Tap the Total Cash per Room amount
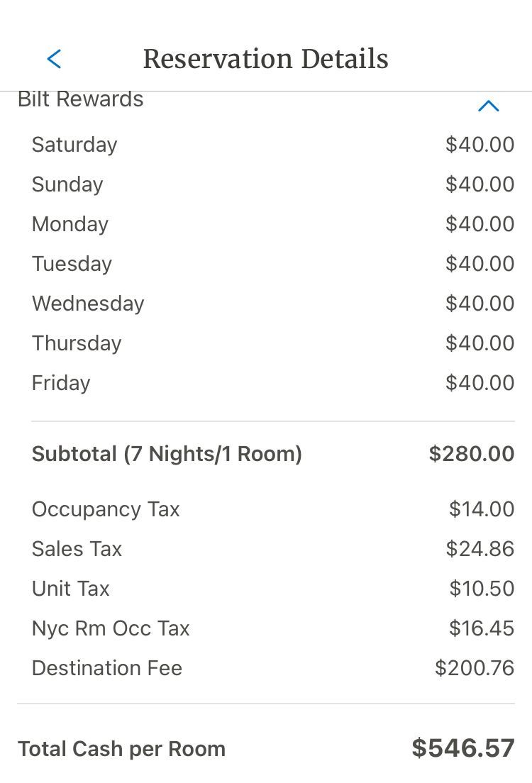This screenshot has width=532, height=783. click(463, 748)
